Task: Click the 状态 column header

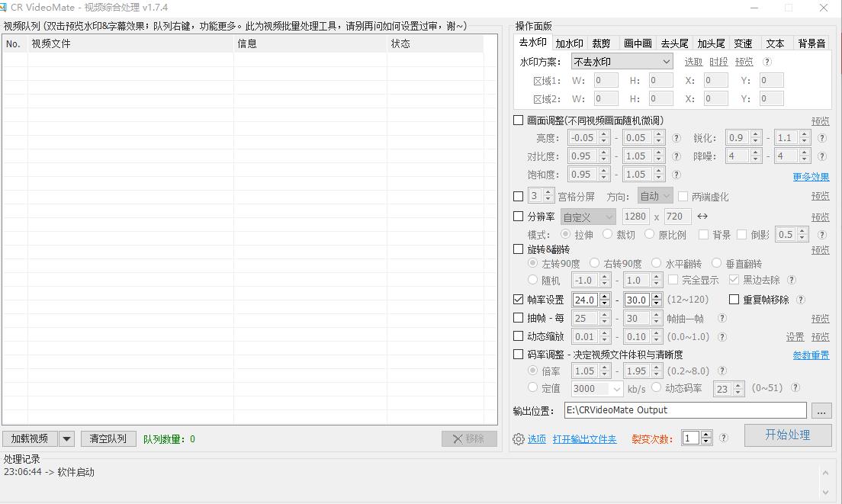Action: coord(435,43)
